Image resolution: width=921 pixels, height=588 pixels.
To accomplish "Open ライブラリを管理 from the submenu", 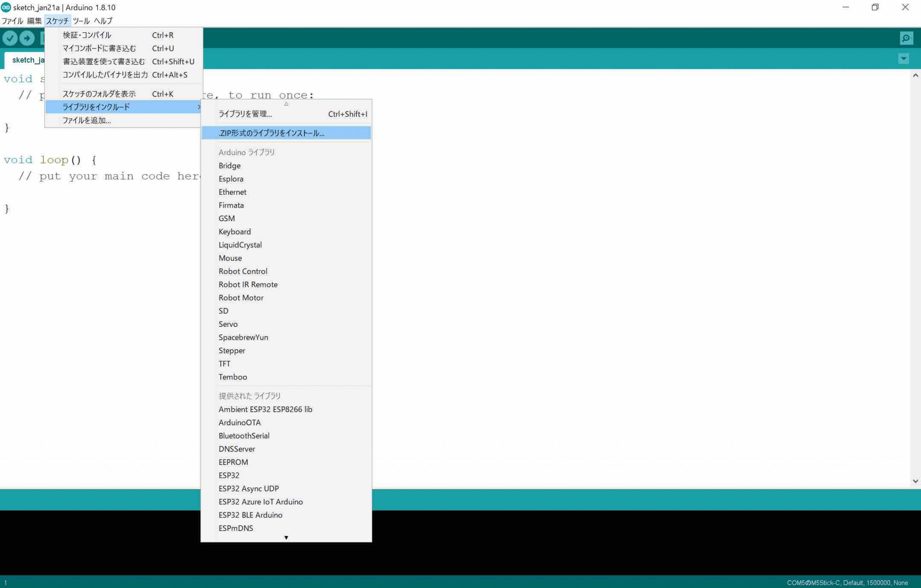I will coord(245,114).
